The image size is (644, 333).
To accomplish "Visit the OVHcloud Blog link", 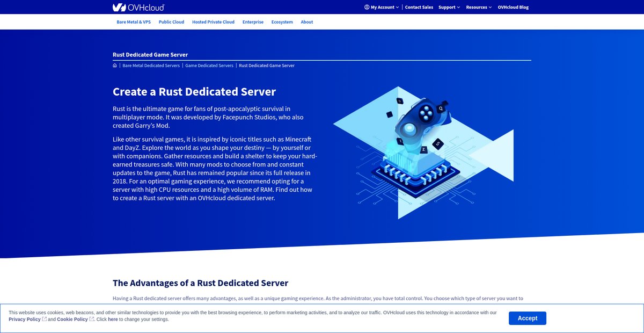I will (x=513, y=7).
